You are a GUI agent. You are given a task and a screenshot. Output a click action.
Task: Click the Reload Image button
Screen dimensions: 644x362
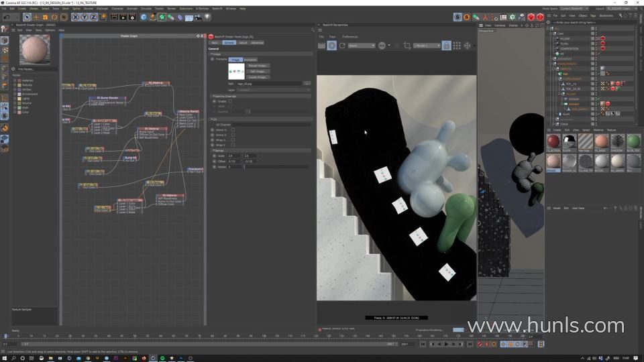(258, 66)
